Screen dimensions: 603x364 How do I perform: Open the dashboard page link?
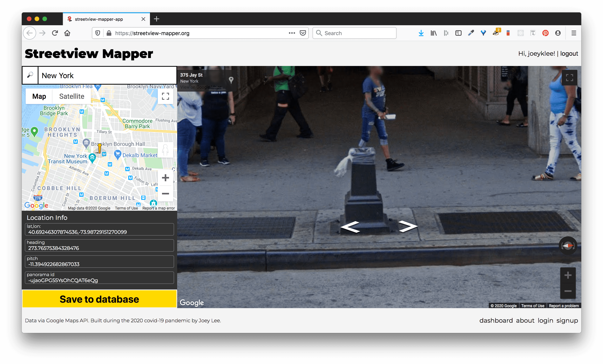496,321
